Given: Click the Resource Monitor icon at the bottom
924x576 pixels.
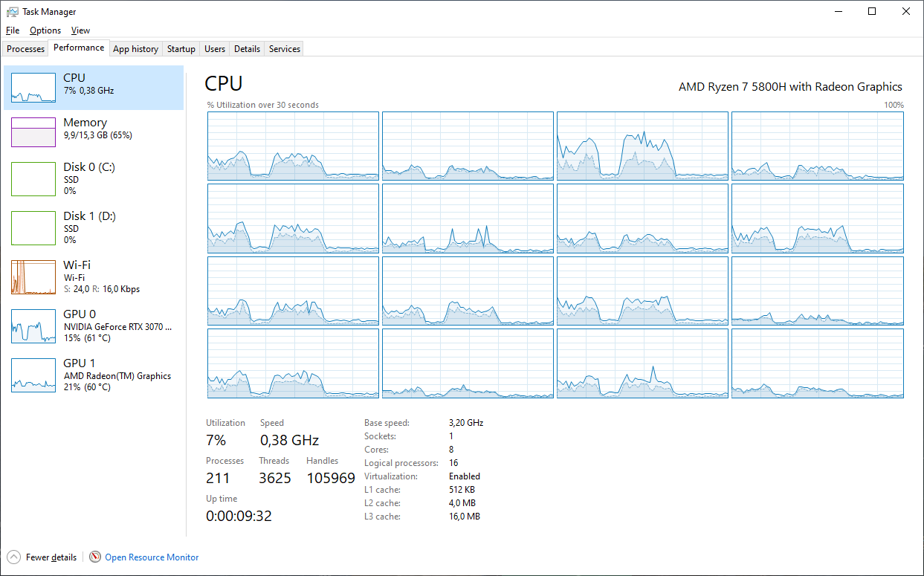Looking at the screenshot, I should [95, 557].
